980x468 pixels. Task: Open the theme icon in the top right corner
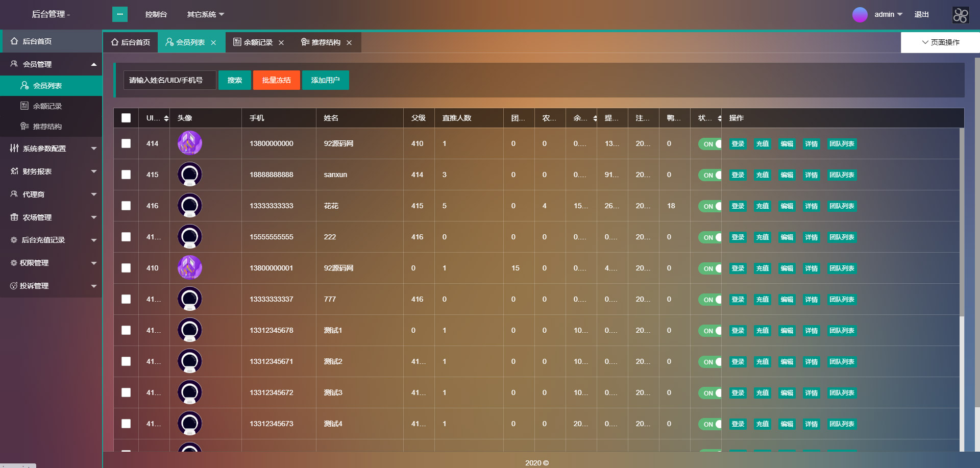(x=960, y=15)
